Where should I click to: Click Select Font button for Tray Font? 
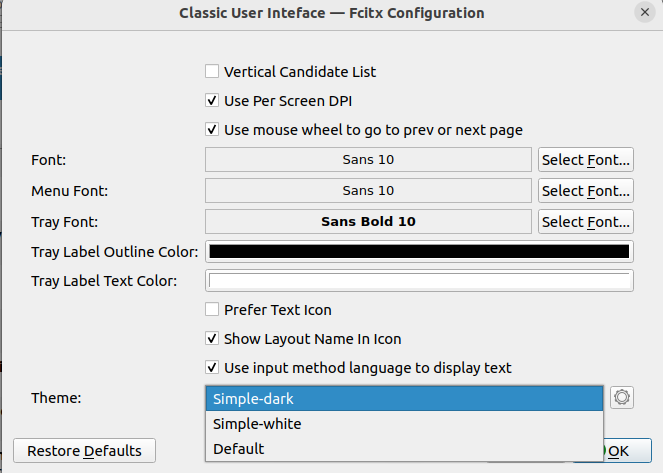tap(586, 222)
